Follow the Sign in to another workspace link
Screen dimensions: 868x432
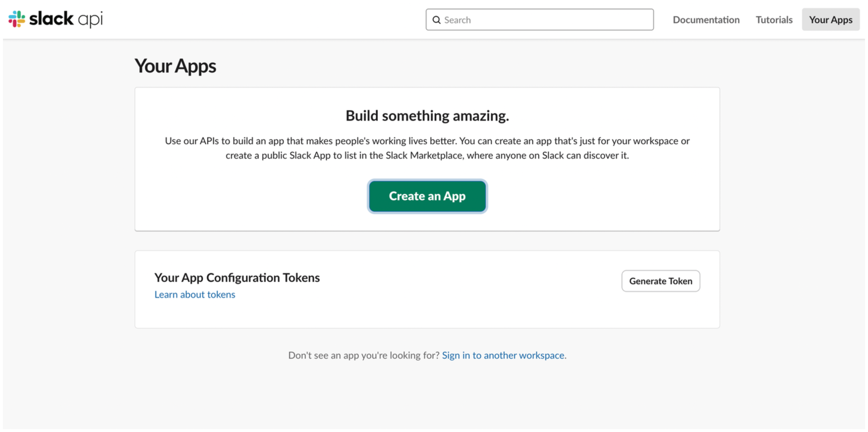(503, 355)
